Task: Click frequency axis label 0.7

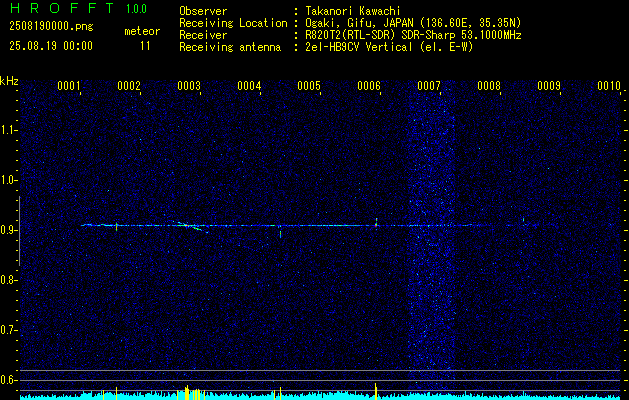Action: pos(9,330)
